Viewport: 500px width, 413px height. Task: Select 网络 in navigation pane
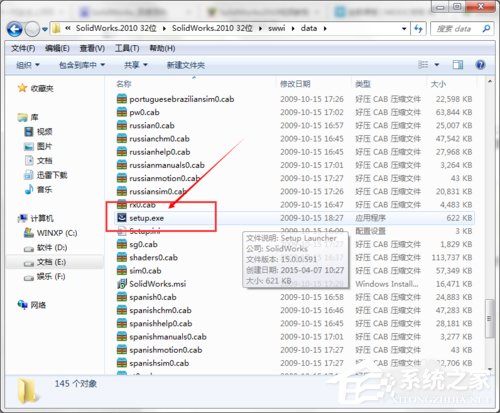[x=32, y=305]
